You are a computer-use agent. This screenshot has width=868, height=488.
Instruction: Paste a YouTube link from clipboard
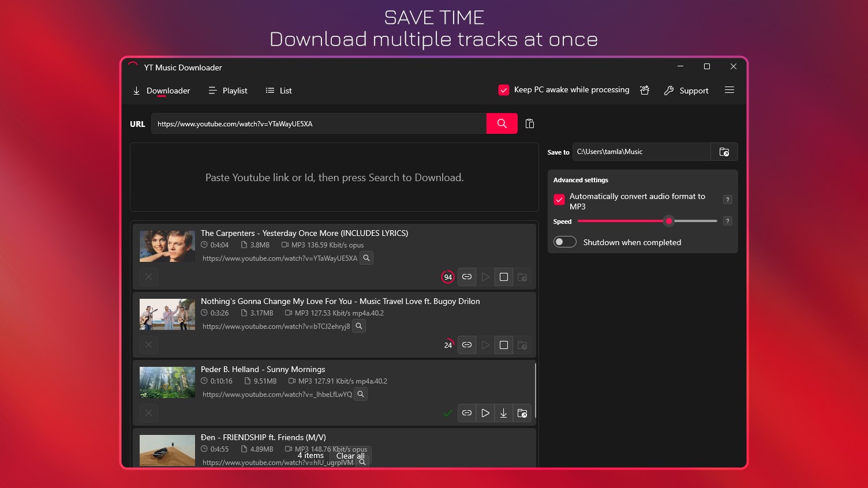tap(529, 123)
